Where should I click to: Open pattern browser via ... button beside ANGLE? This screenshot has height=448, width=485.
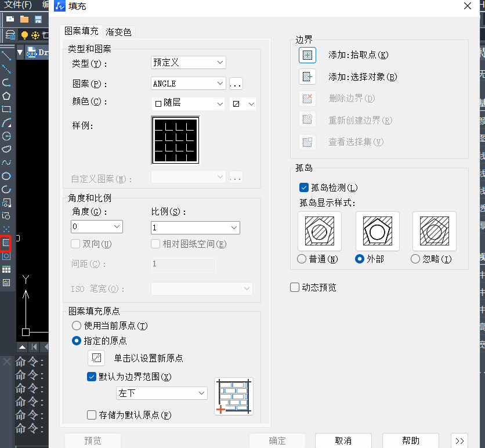(x=236, y=84)
